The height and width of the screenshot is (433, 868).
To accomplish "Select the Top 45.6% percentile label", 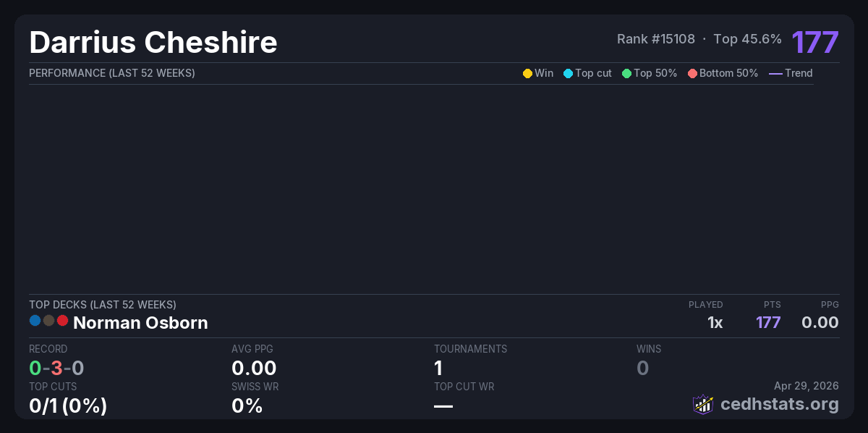I will pos(747,39).
